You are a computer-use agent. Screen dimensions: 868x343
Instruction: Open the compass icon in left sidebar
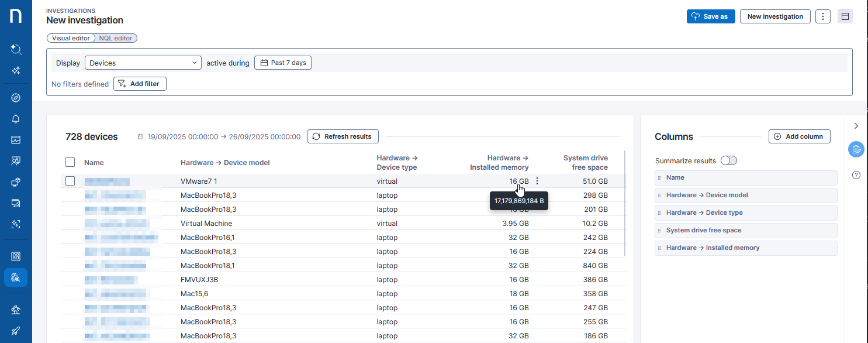(16, 98)
